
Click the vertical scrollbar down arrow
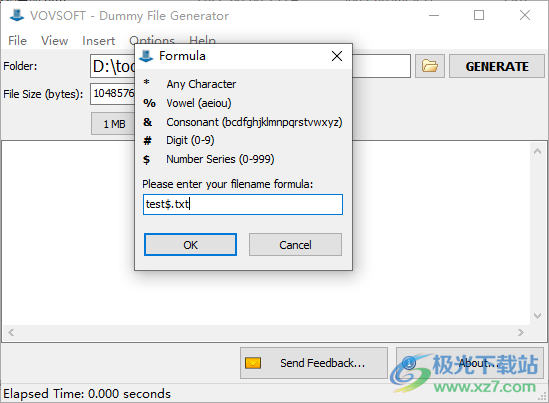point(537,315)
